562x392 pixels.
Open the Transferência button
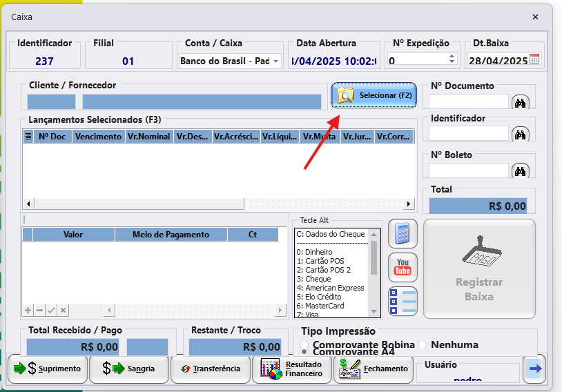pyautogui.click(x=211, y=369)
